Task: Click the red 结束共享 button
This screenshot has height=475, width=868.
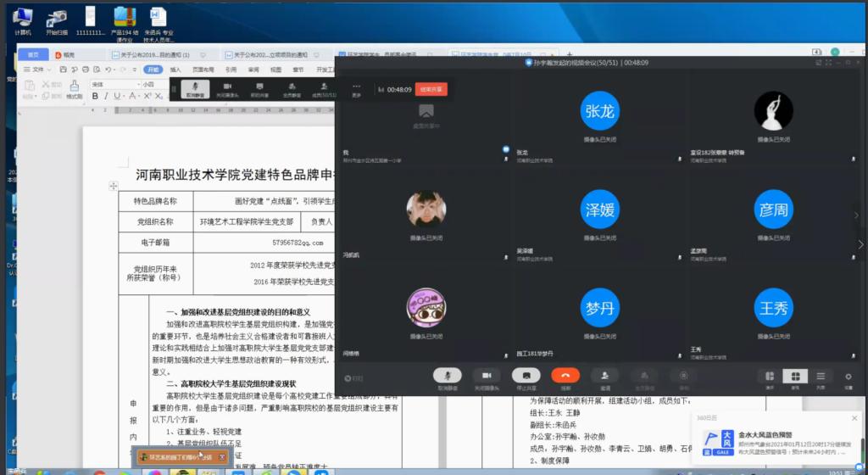Action: pyautogui.click(x=431, y=89)
